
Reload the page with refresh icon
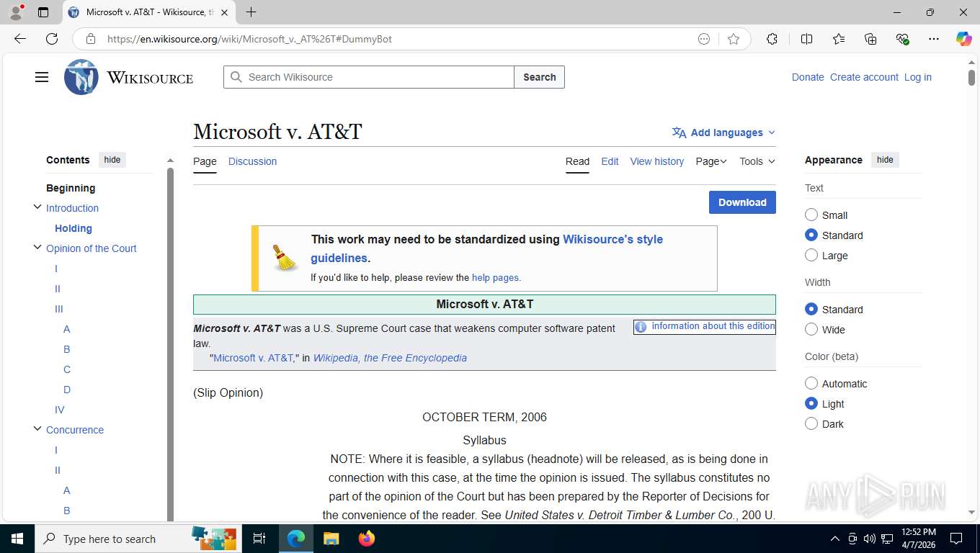tap(52, 39)
